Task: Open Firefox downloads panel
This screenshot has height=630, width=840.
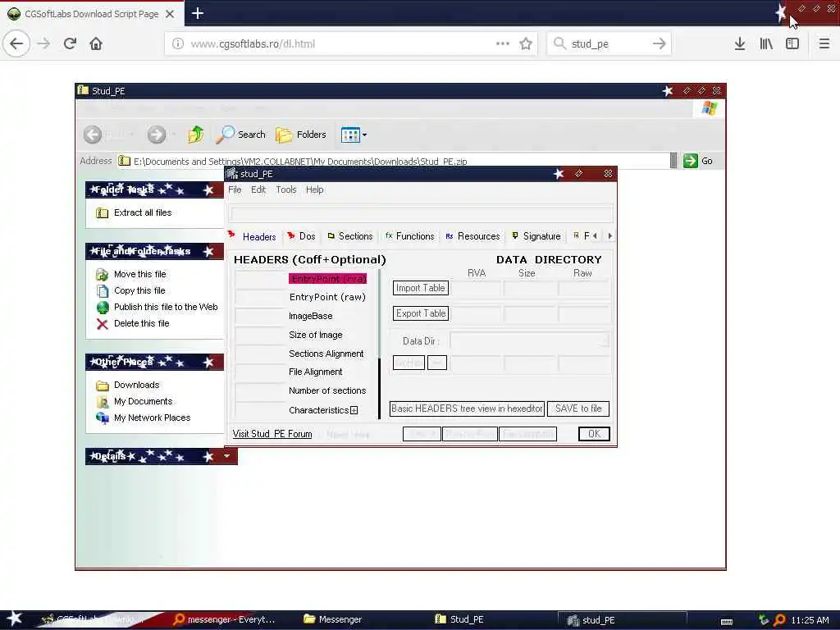Action: tap(740, 43)
